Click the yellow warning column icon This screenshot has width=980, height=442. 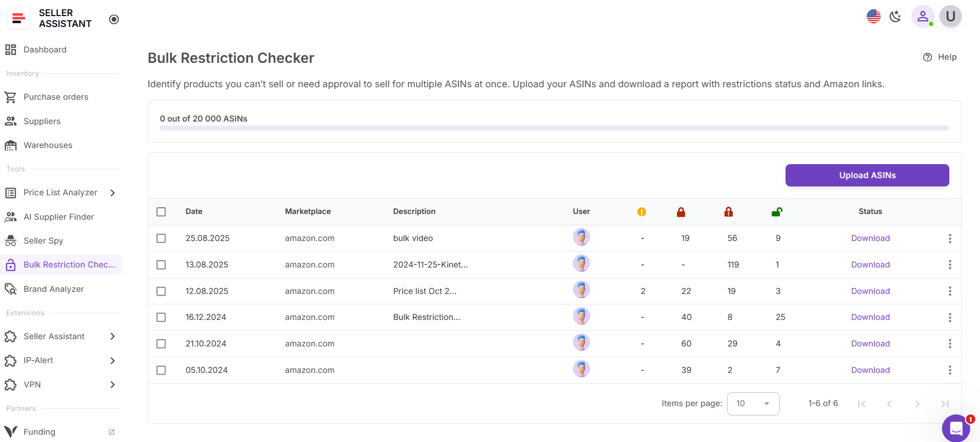(x=642, y=212)
